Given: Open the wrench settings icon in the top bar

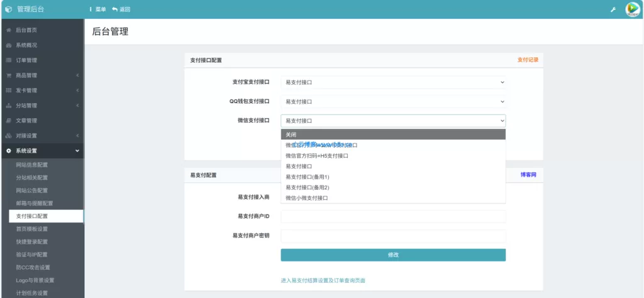Looking at the screenshot, I should (613, 9).
